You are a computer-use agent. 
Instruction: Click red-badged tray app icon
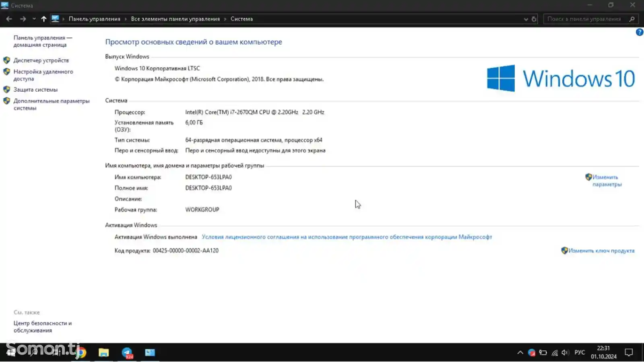click(532, 353)
